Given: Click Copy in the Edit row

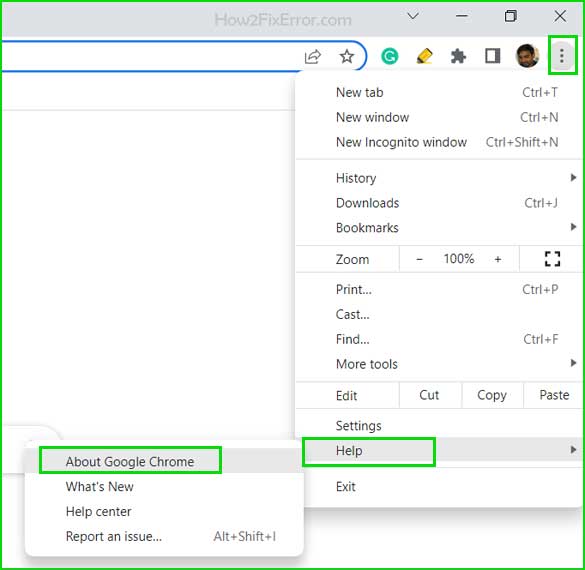Looking at the screenshot, I should pyautogui.click(x=492, y=395).
